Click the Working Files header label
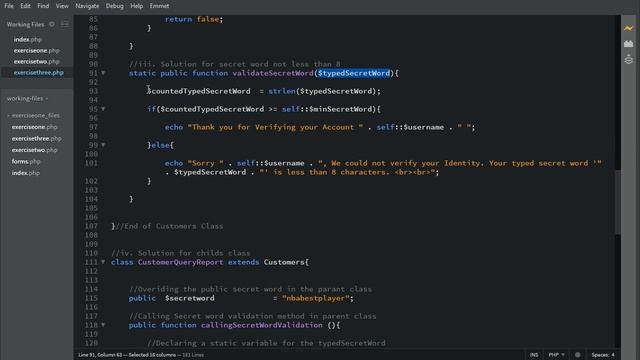The width and height of the screenshot is (640, 360). pyautogui.click(x=25, y=24)
